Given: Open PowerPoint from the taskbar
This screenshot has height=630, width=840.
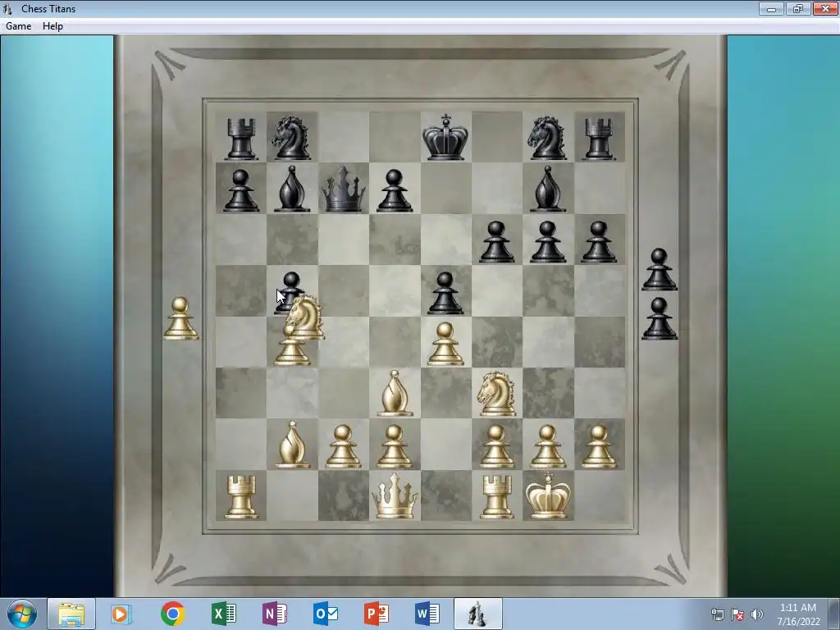Looking at the screenshot, I should pyautogui.click(x=377, y=614).
